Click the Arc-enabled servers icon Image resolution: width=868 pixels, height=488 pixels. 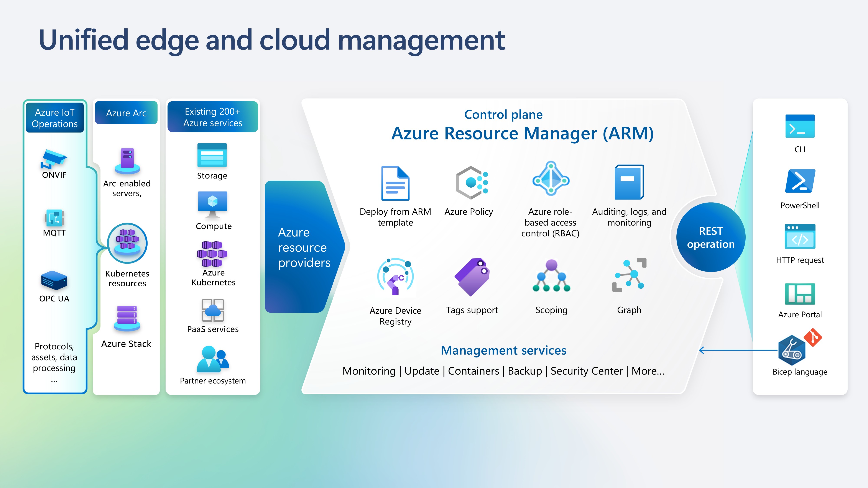[127, 161]
